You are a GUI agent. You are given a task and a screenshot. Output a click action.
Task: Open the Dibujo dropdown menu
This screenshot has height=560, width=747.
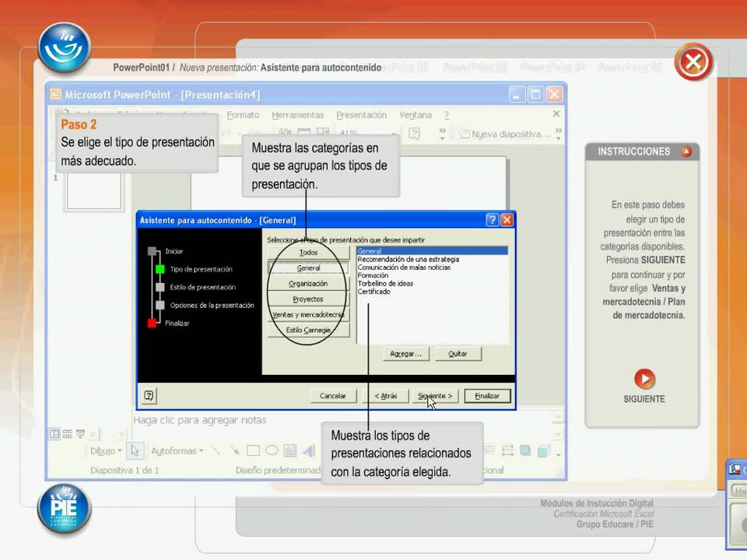pyautogui.click(x=106, y=450)
